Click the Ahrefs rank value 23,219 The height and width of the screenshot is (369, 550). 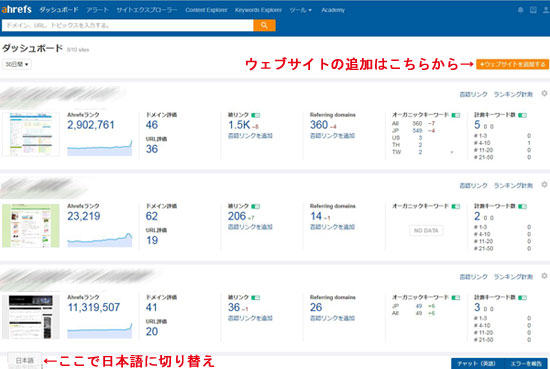pyautogui.click(x=84, y=216)
